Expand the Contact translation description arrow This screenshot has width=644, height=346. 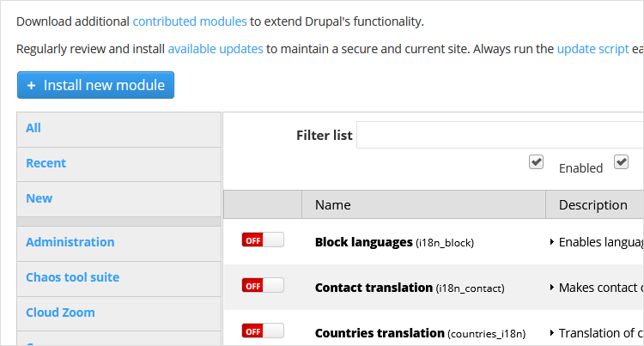pyautogui.click(x=551, y=288)
